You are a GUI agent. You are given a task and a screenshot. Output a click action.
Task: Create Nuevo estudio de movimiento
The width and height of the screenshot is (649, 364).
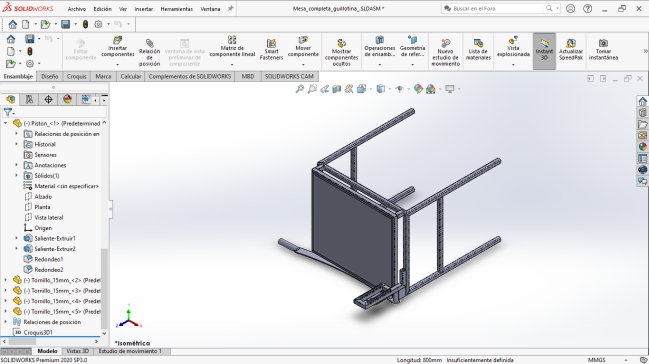click(445, 52)
